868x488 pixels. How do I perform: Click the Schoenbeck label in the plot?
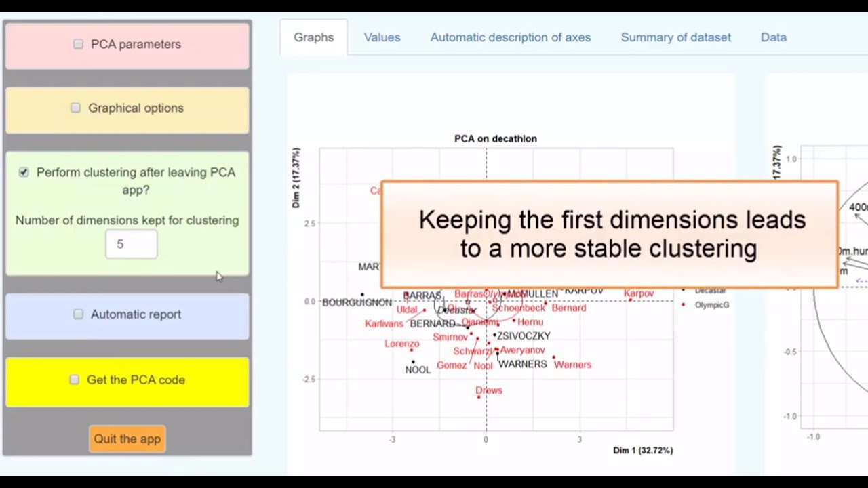(519, 308)
